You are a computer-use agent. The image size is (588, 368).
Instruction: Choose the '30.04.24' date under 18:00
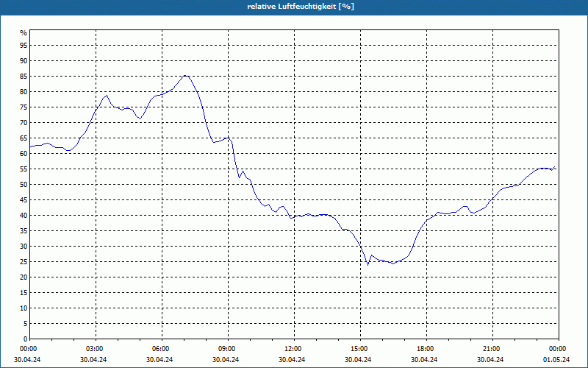[424, 359]
